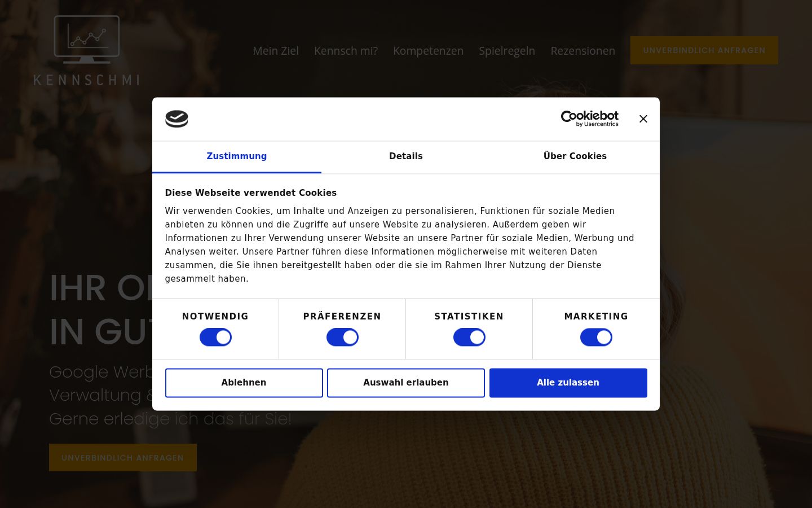Switch to the Details tab
This screenshot has width=812, height=508.
click(406, 156)
